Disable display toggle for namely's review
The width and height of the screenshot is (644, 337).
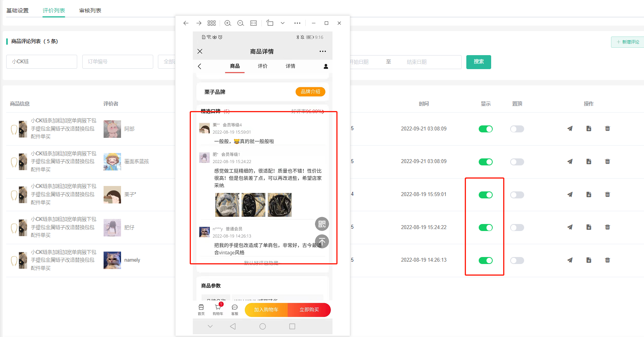coord(485,261)
